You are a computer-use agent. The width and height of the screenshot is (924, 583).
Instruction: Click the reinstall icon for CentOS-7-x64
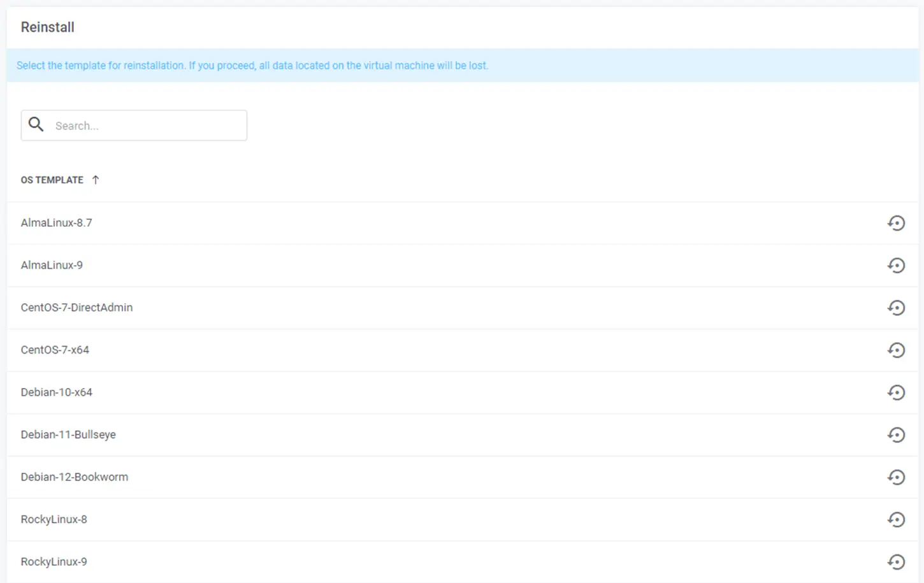pos(896,350)
